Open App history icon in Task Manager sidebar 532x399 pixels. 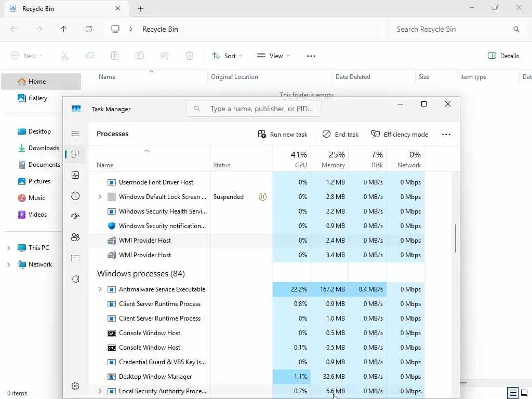(75, 196)
